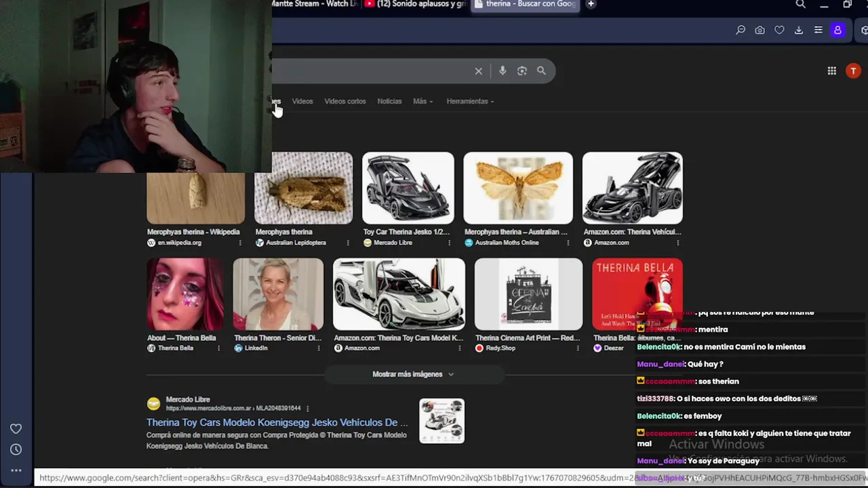Open 'Therina Cinema Art Print' caption link
This screenshot has height=488, width=868.
(528, 338)
